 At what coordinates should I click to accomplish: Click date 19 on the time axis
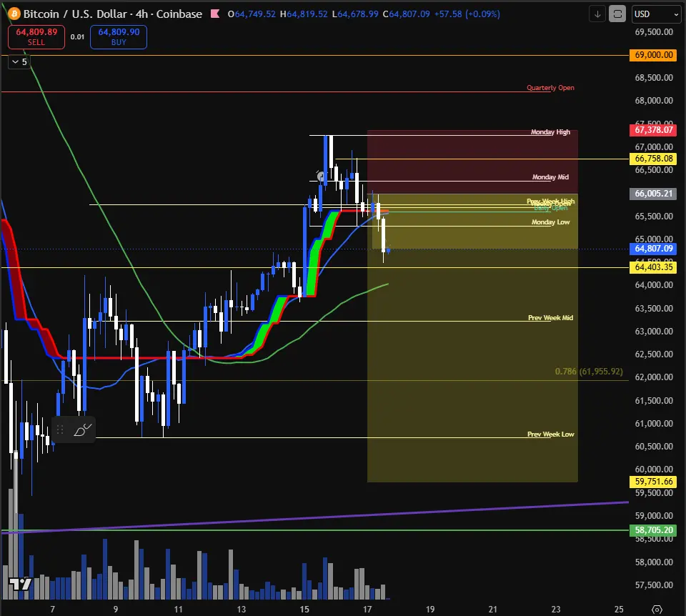[430, 609]
